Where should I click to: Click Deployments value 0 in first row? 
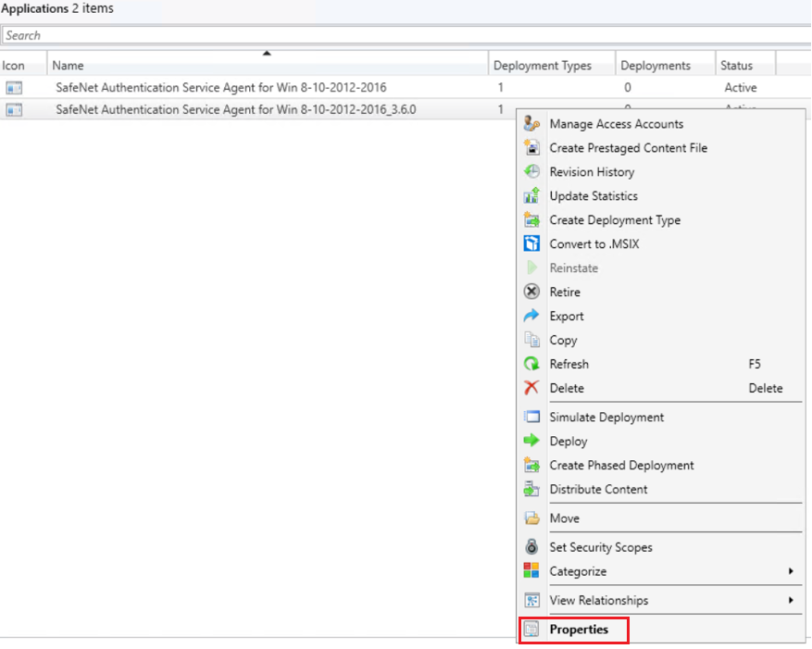(x=627, y=88)
